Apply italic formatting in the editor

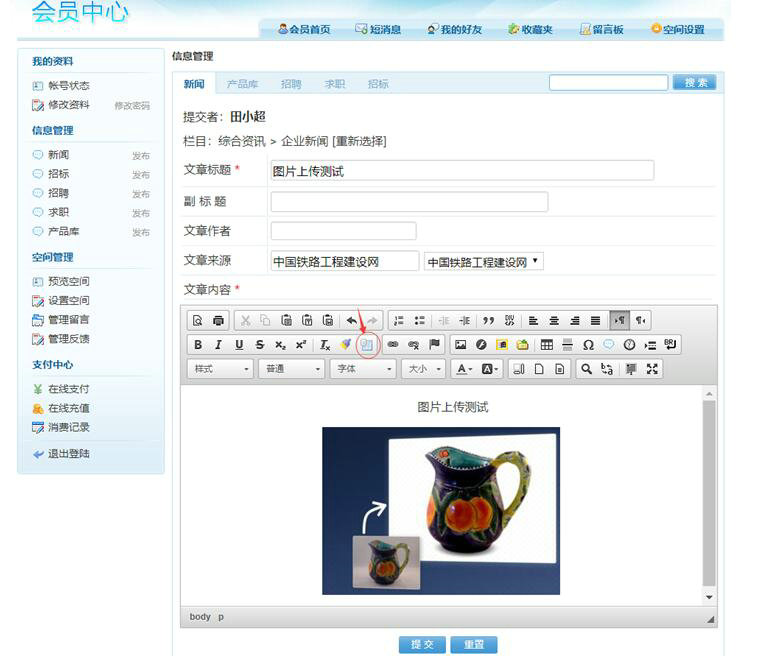click(x=218, y=345)
